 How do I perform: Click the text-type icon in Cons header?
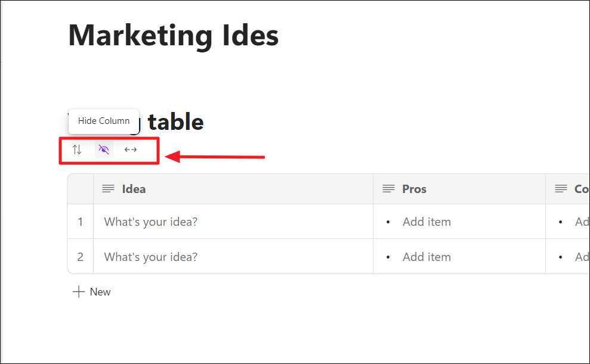pyautogui.click(x=561, y=189)
